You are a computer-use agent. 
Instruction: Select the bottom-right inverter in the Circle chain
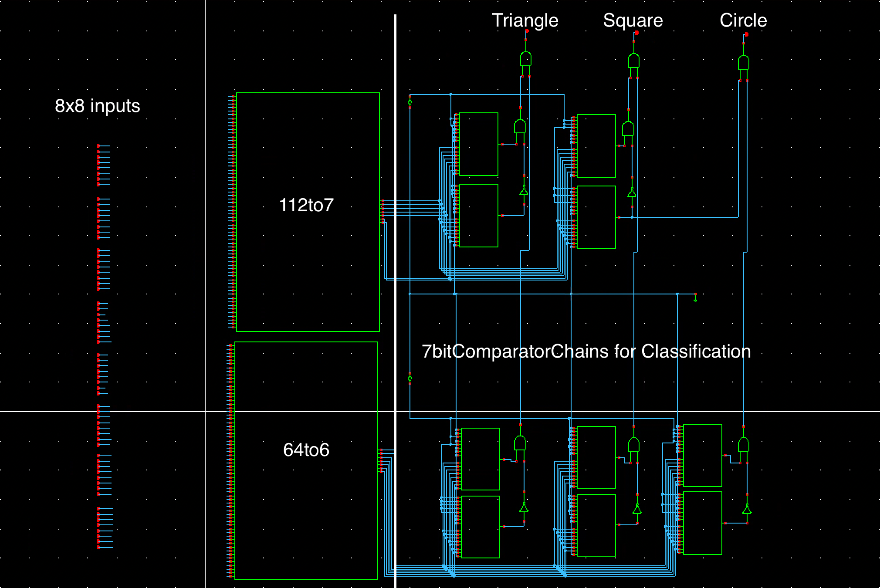tap(747, 510)
